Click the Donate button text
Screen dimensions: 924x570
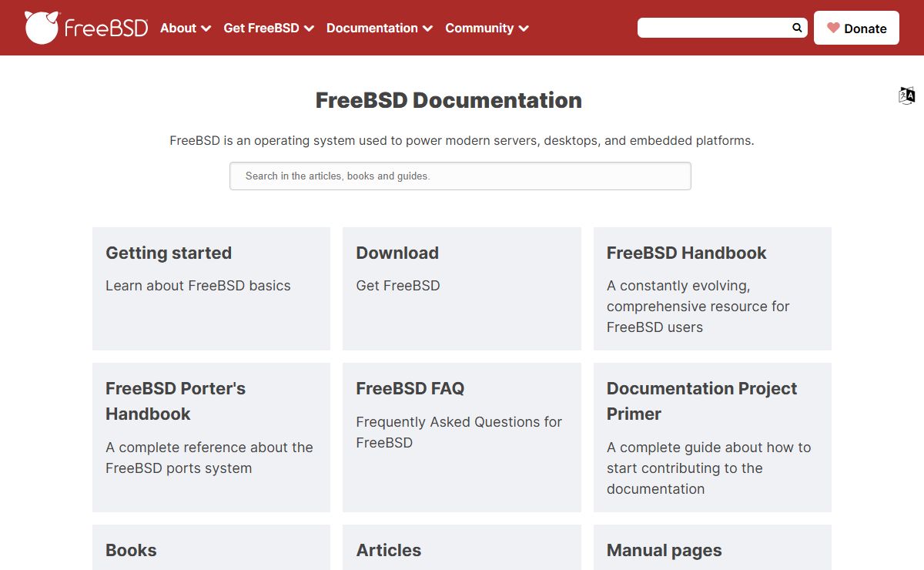coord(865,28)
